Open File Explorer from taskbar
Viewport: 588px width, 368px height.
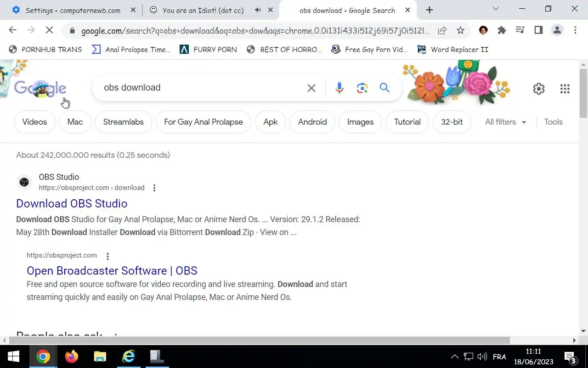coord(100,356)
